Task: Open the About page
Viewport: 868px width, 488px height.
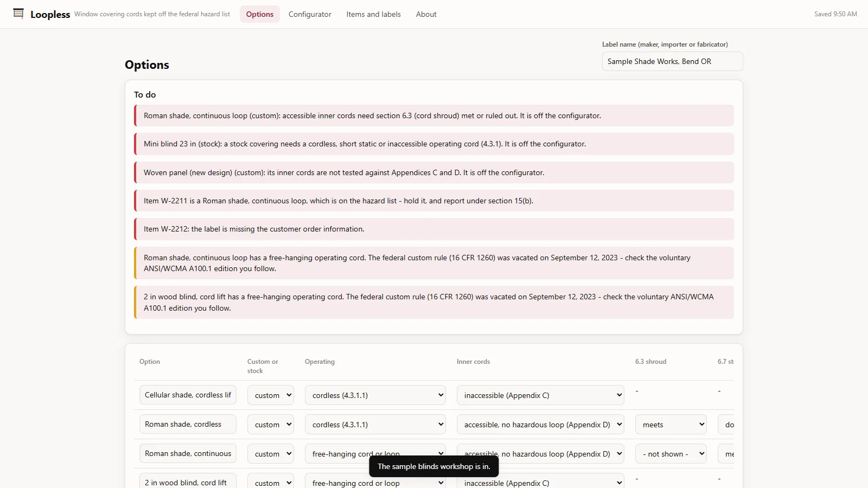Action: 426,14
